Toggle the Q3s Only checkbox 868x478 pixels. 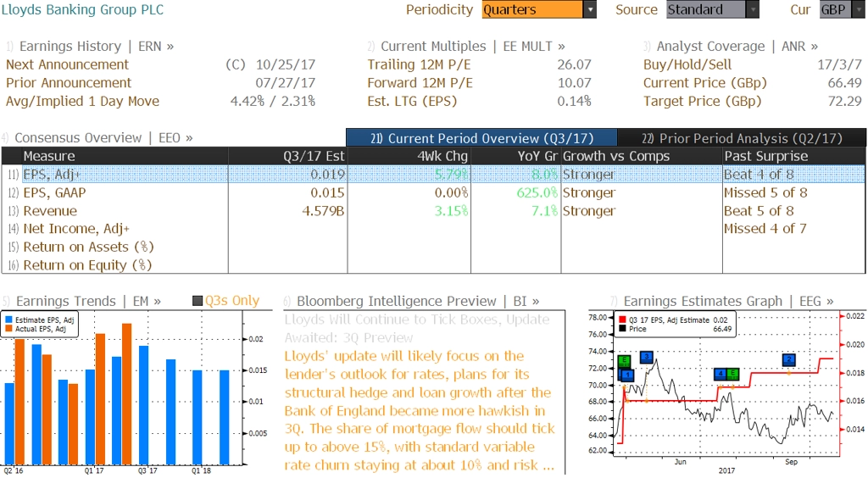197,301
